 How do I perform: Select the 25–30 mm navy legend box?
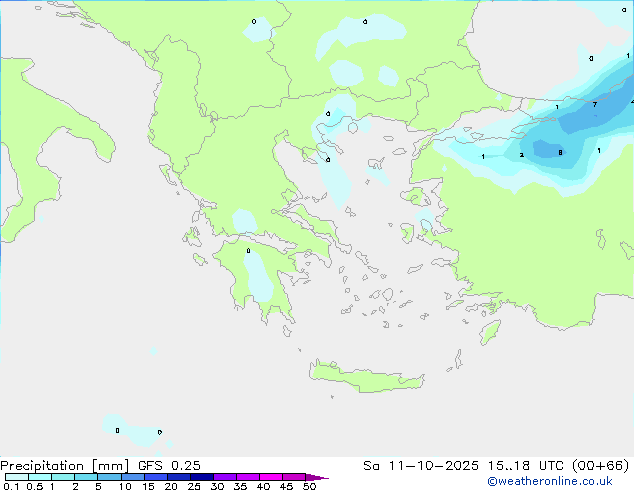pos(202,477)
